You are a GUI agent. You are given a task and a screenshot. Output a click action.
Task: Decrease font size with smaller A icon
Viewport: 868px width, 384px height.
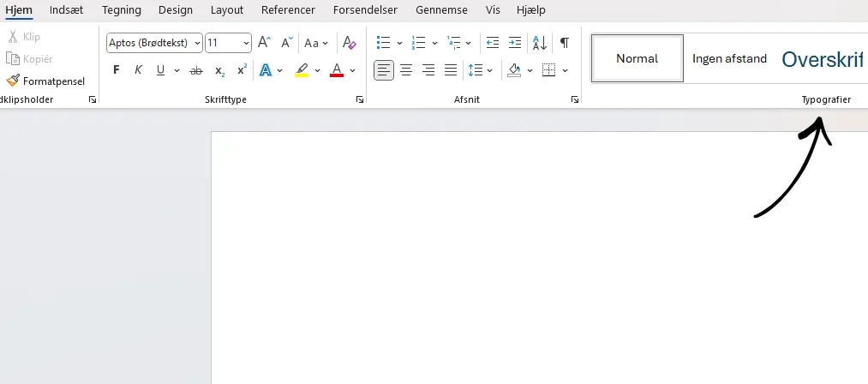coord(287,43)
